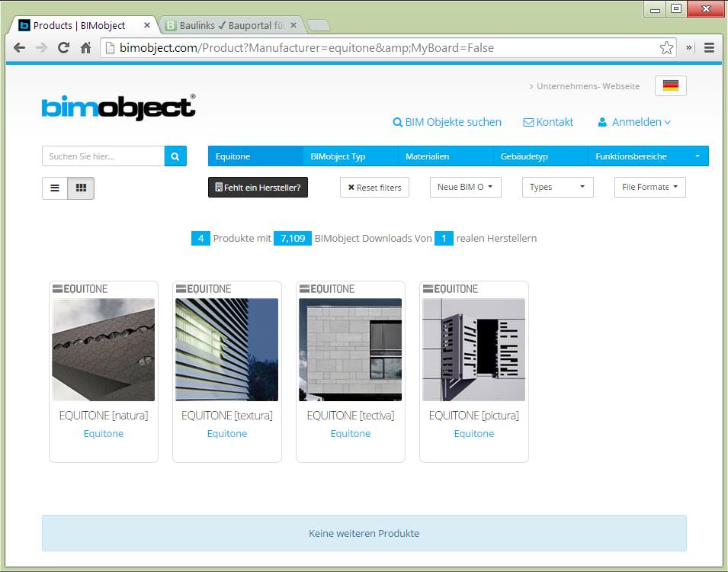This screenshot has width=728, height=572.
Task: Open the Equitone filter tab
Action: pyautogui.click(x=255, y=156)
